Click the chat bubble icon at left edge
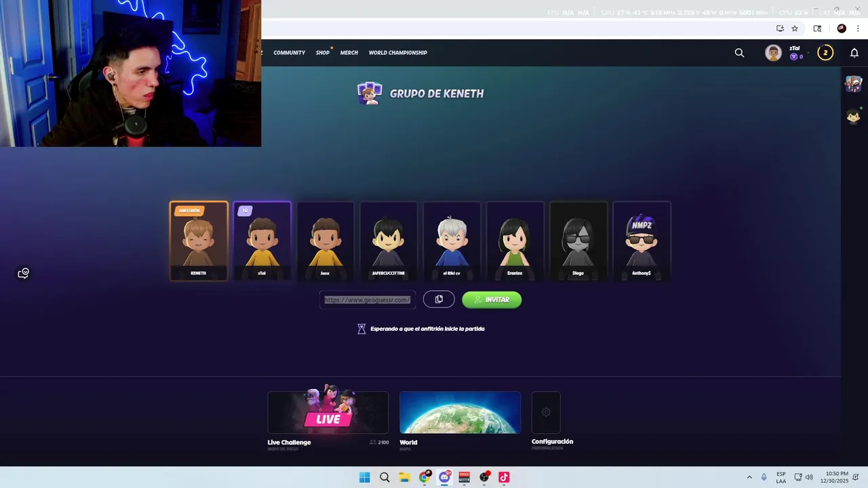868x488 pixels. click(x=24, y=273)
